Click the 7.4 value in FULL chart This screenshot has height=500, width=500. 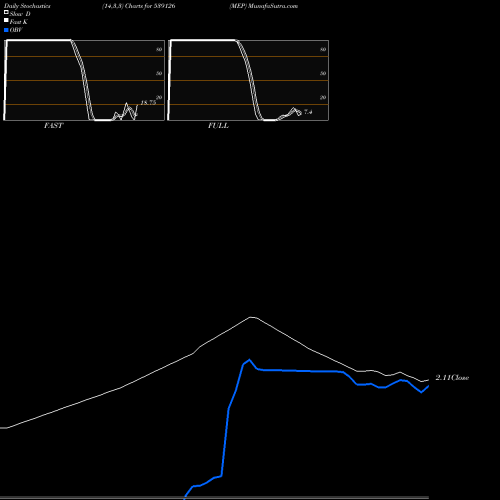308,112
